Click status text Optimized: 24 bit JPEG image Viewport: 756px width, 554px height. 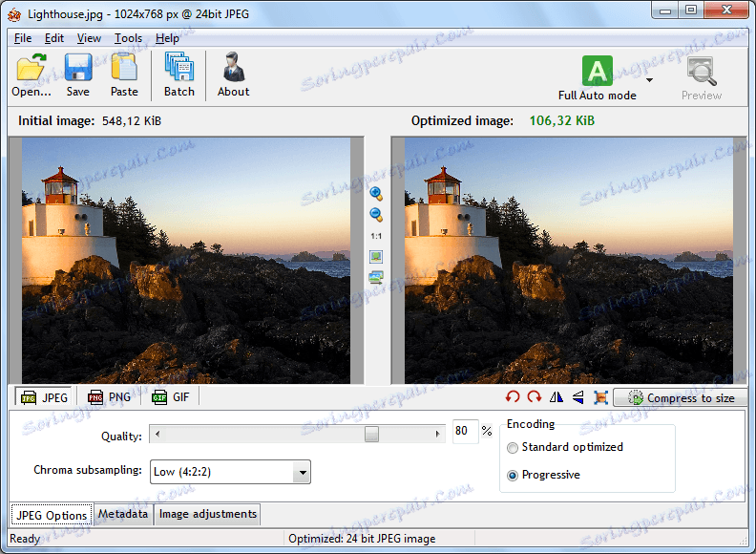[362, 539]
